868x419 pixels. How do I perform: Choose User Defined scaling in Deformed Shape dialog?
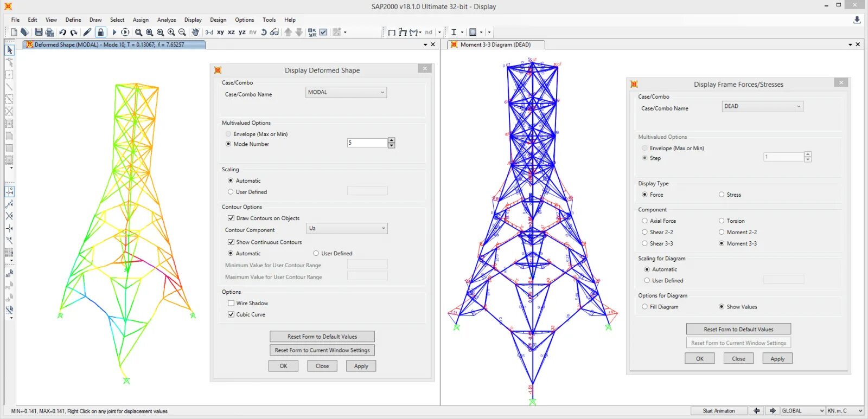(x=231, y=192)
